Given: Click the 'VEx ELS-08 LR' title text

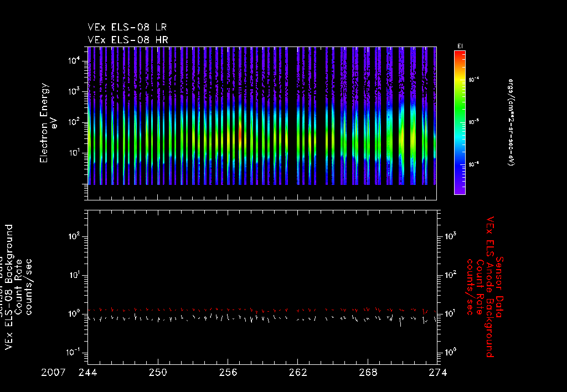Looking at the screenshot, I should [x=127, y=27].
